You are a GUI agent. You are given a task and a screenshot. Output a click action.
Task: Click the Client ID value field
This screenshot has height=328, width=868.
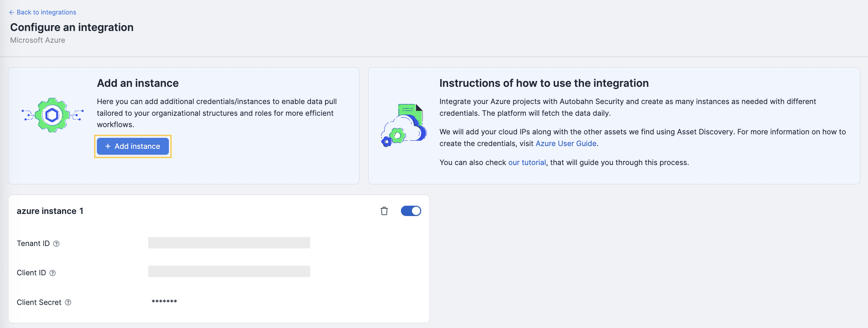tap(229, 271)
